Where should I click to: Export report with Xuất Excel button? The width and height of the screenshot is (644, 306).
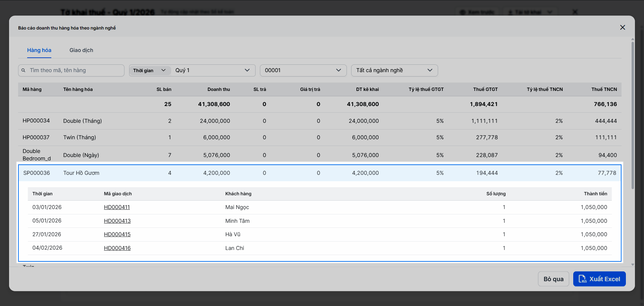click(599, 279)
